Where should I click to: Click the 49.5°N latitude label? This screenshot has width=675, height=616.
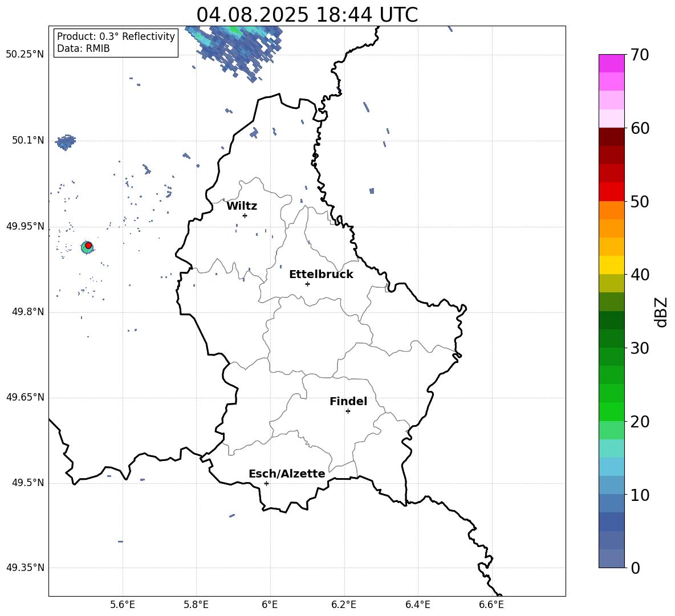click(x=27, y=483)
